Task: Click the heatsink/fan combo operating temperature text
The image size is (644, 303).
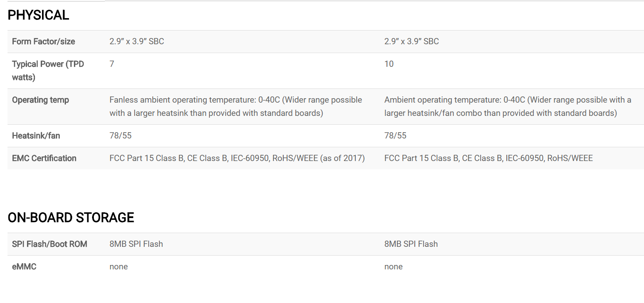Action: point(508,107)
